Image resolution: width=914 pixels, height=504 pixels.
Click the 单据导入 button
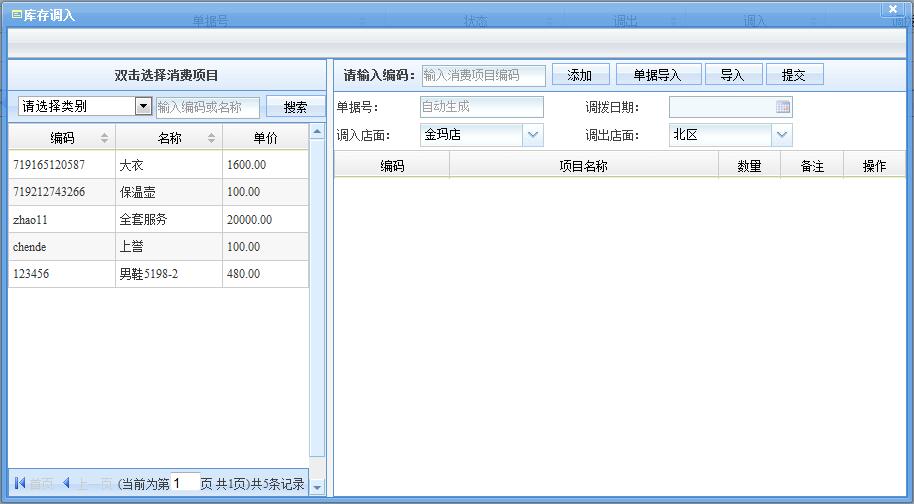657,75
